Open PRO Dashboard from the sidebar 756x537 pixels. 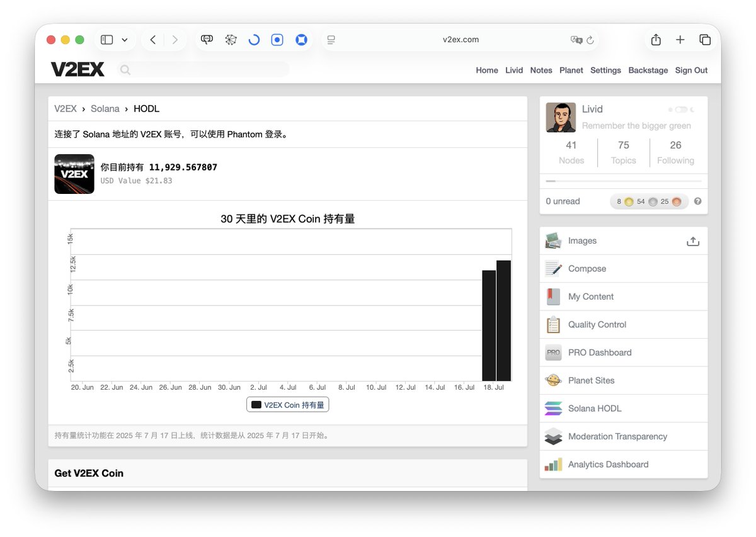pyautogui.click(x=624, y=353)
